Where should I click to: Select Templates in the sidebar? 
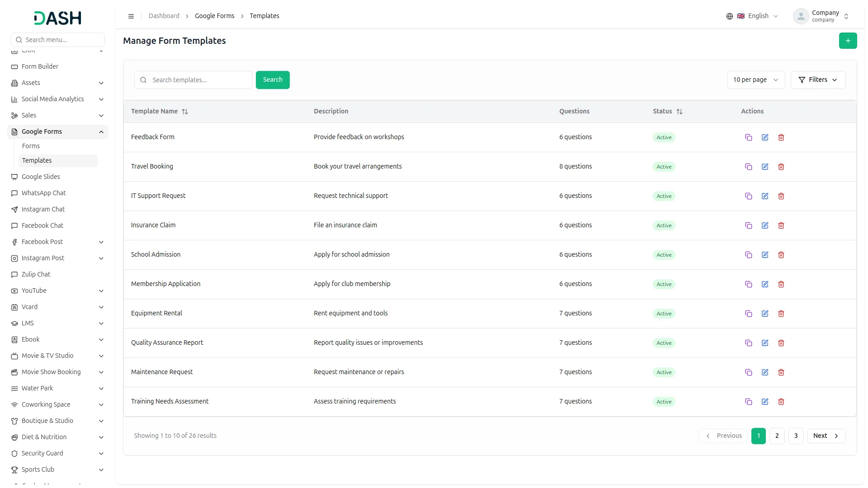(x=58, y=160)
